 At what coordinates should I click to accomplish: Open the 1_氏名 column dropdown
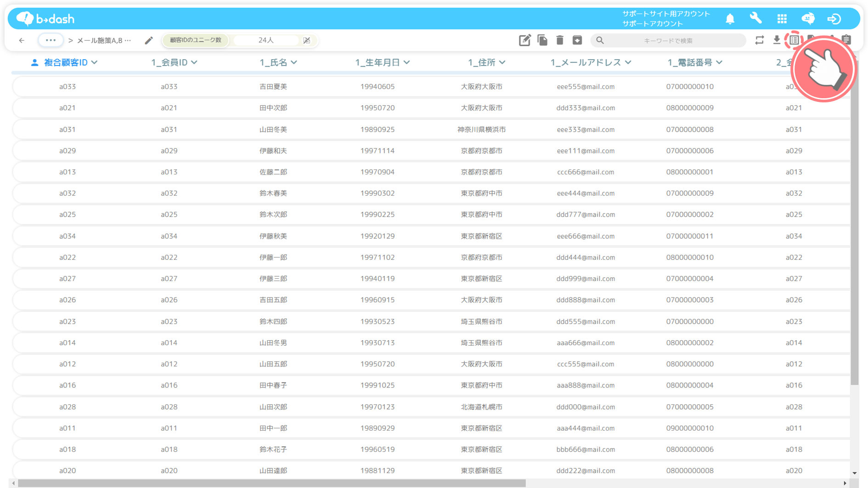[x=294, y=62]
